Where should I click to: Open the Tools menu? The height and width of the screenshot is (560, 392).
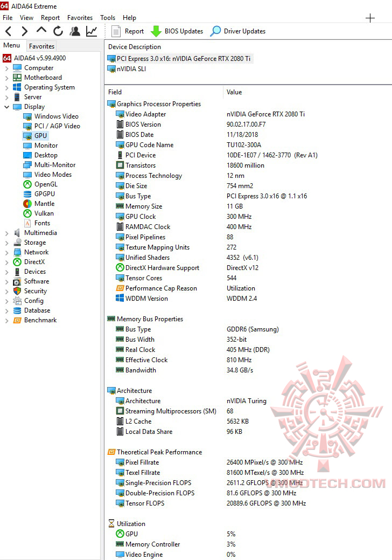pos(108,17)
